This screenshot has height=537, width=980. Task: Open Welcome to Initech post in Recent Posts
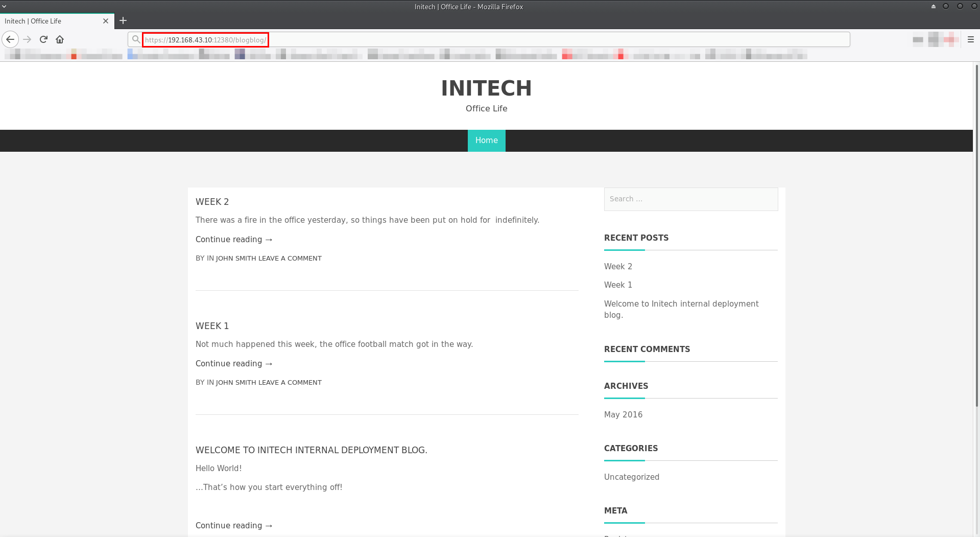(x=681, y=309)
